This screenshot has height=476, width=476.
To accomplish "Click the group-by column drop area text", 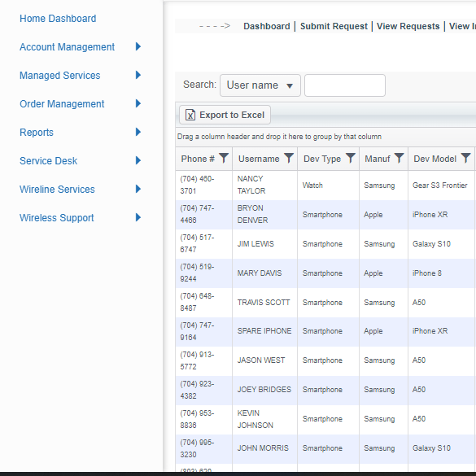I will point(279,137).
